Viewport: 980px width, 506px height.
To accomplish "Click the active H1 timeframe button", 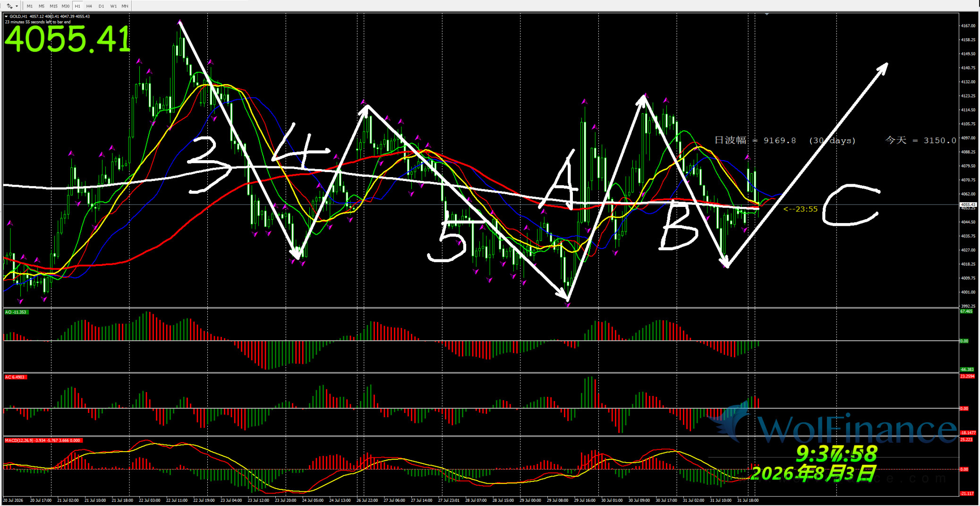I will coord(77,6).
